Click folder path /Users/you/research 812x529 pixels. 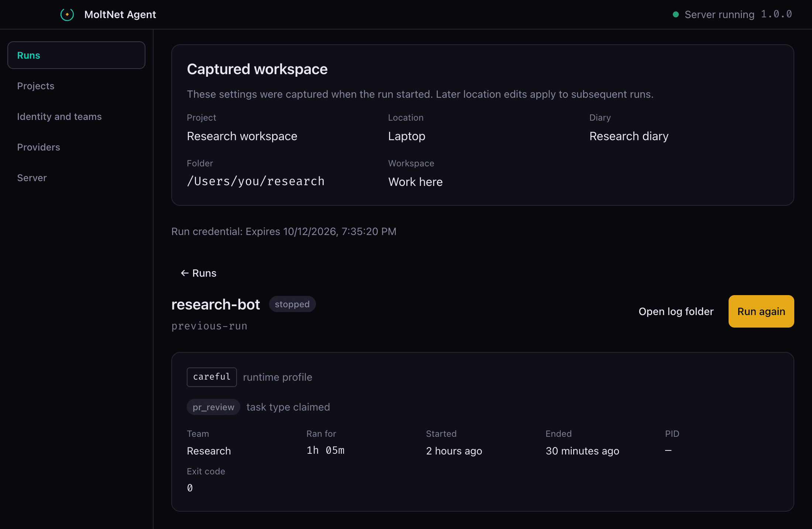tap(255, 181)
